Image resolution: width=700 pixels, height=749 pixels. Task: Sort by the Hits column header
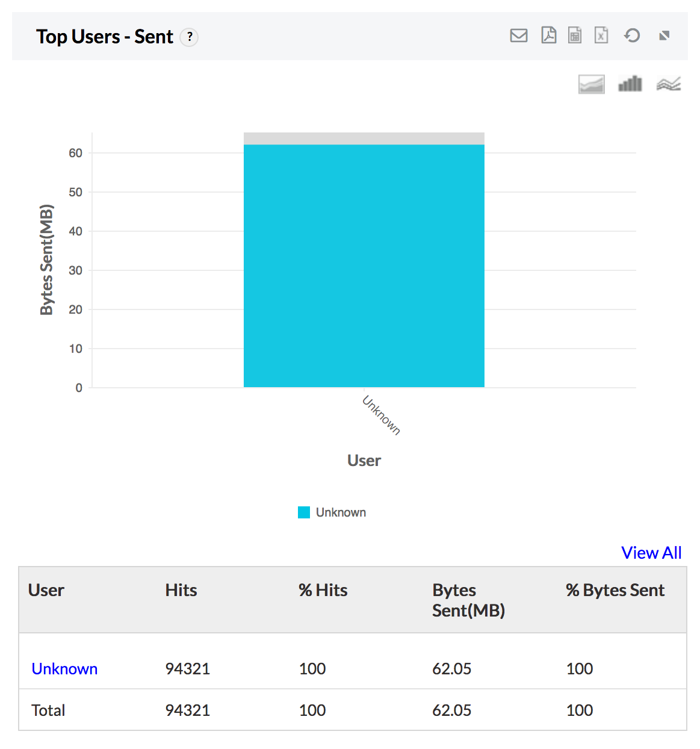pos(181,590)
